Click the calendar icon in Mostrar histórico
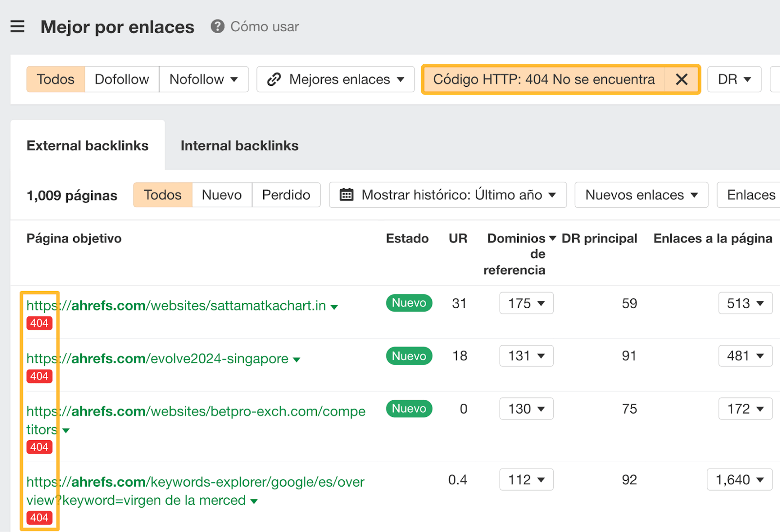This screenshot has height=532, width=780. 347,195
